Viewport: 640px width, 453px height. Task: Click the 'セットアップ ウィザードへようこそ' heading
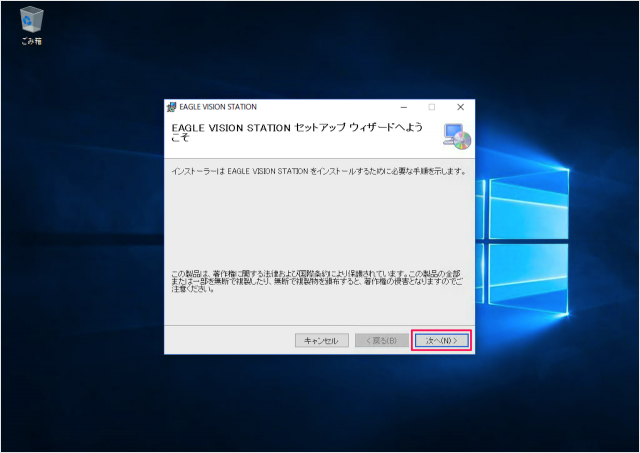297,132
